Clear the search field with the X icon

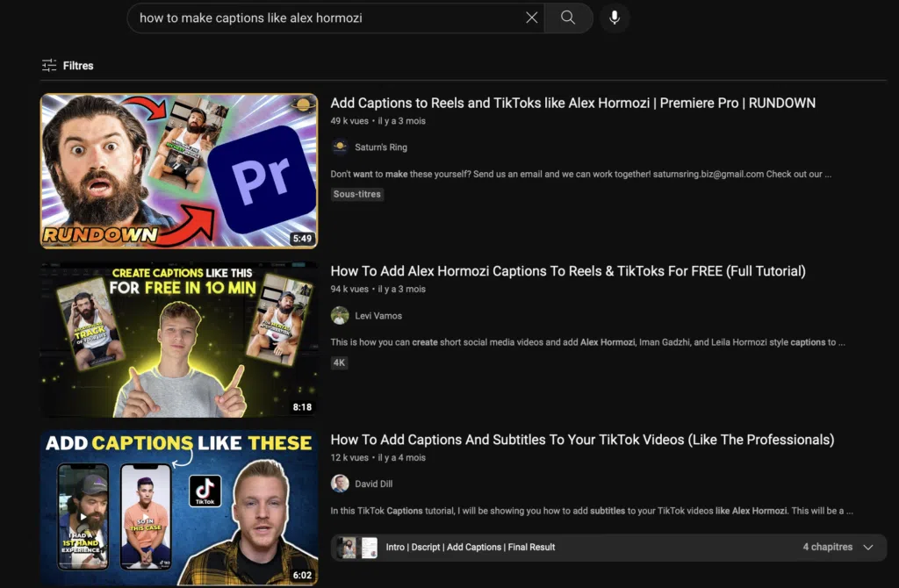coord(531,18)
